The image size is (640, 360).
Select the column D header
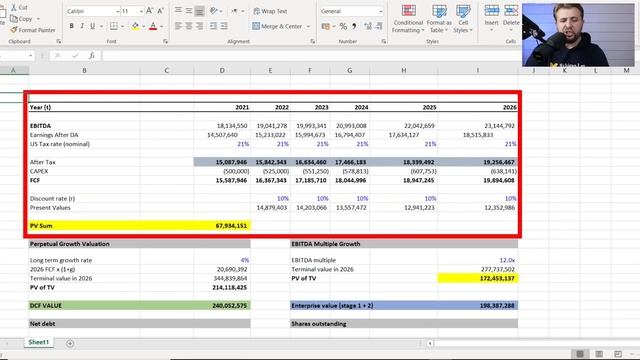point(222,70)
